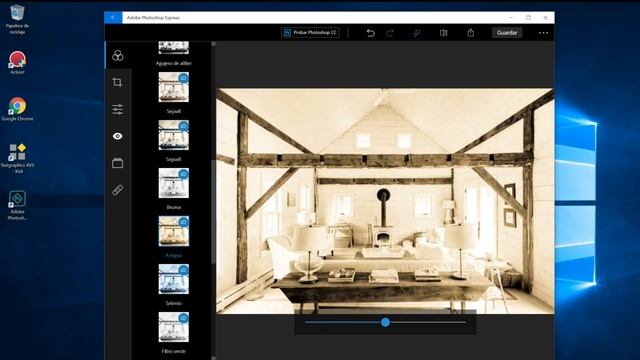Apply the Bruma look
640x360 pixels.
(x=174, y=183)
